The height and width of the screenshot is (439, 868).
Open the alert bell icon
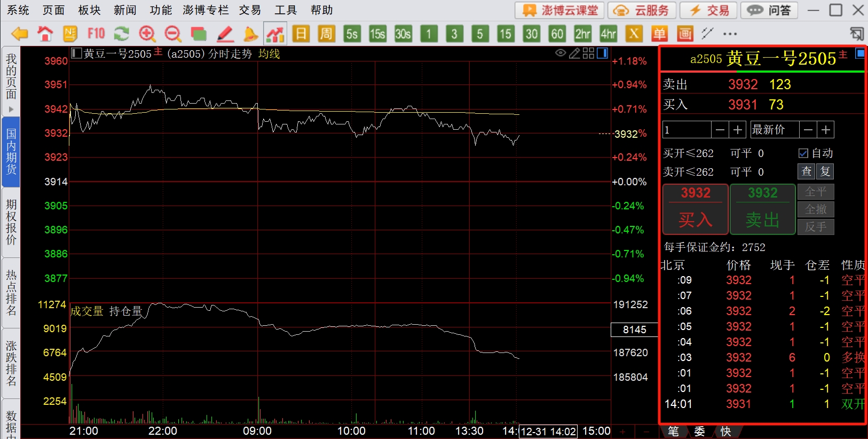[x=250, y=34]
